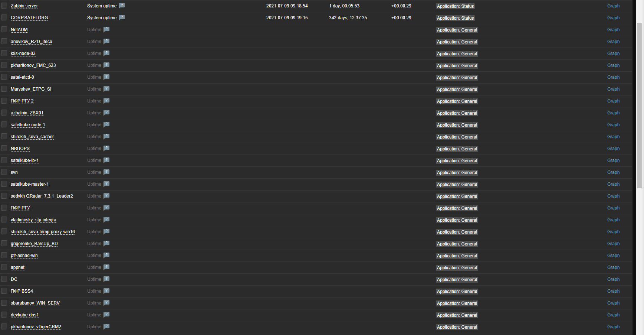Click the question mark icon beside NetADM Uptime
Screen dimensions: 644x335
(x=106, y=29)
